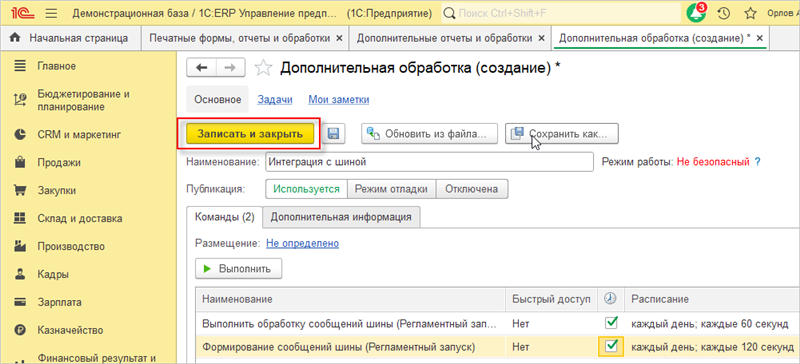
Task: Click the Записать и закрыть button
Action: pyautogui.click(x=249, y=134)
